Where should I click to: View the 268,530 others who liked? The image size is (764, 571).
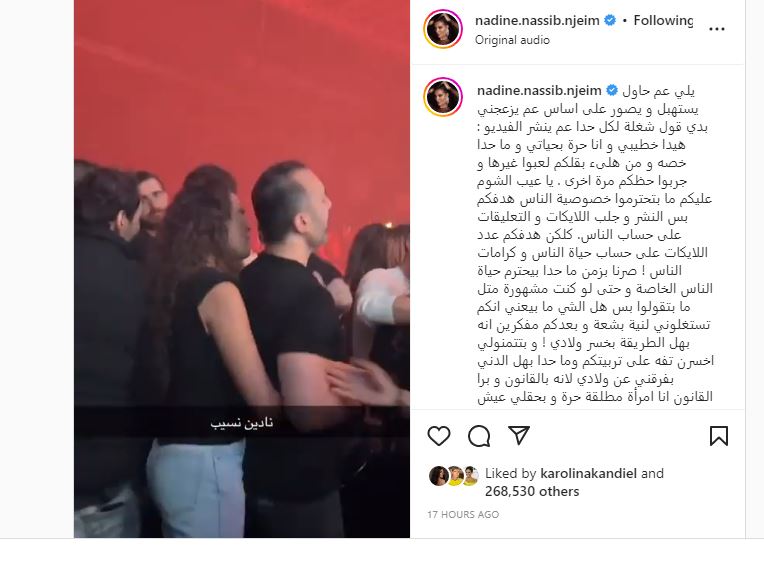532,492
